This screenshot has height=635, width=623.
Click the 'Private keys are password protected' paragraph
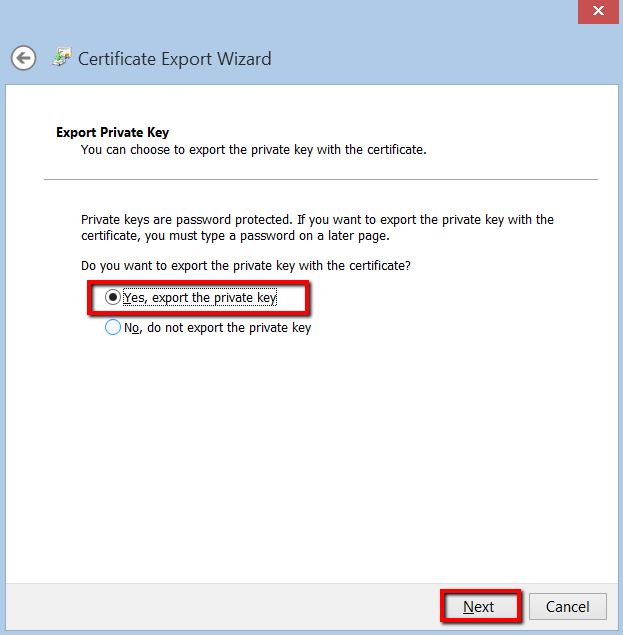coord(316,220)
